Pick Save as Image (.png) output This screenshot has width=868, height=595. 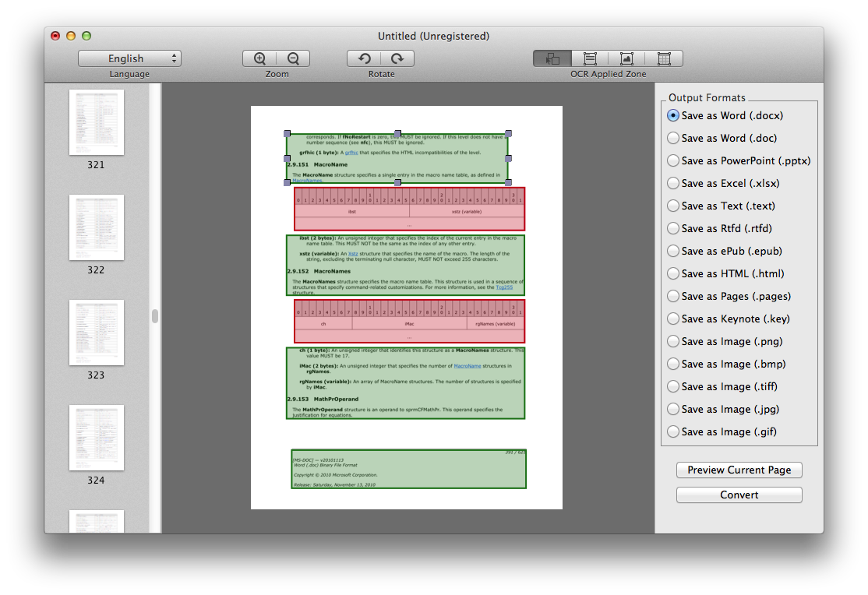(673, 341)
